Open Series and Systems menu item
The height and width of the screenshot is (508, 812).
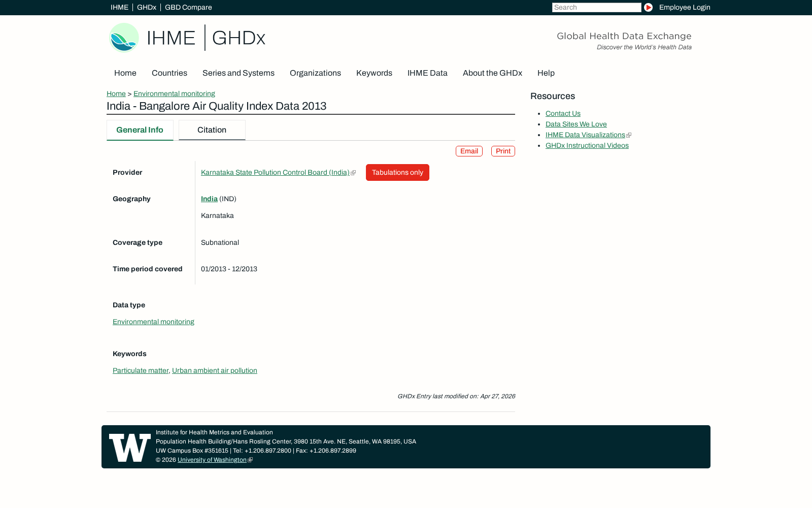coord(239,73)
